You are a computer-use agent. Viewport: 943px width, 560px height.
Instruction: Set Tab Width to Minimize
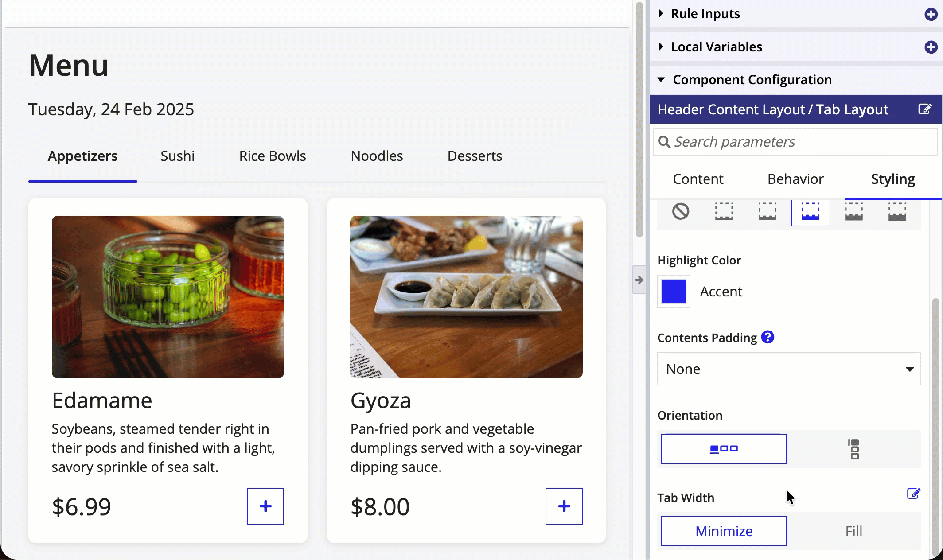click(x=724, y=531)
